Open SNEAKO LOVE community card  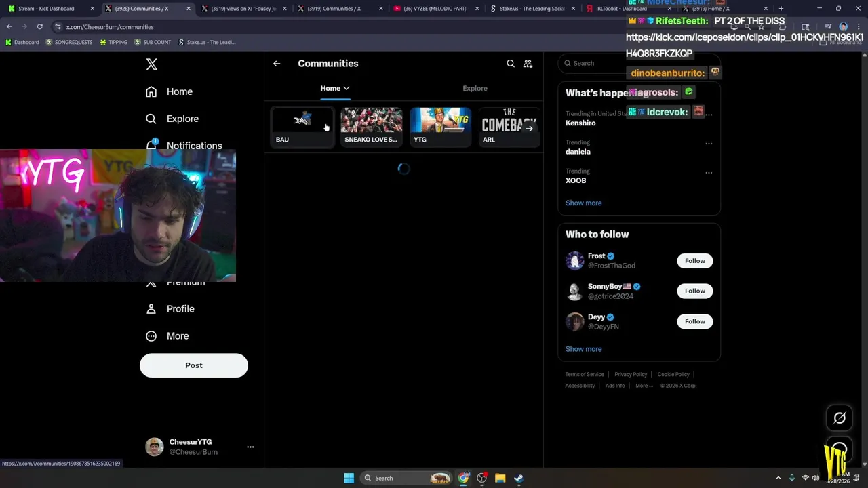pos(371,126)
